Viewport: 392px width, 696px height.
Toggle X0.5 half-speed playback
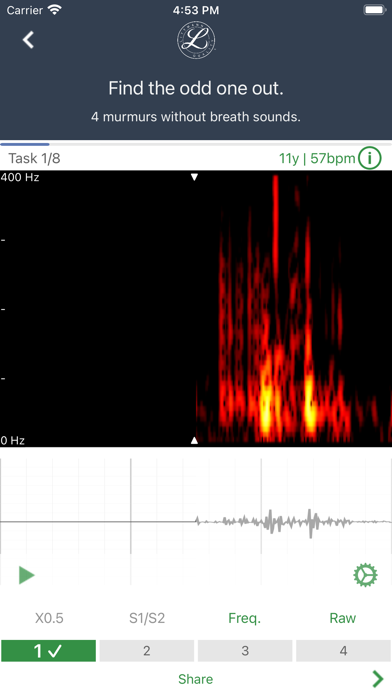pyautogui.click(x=49, y=618)
